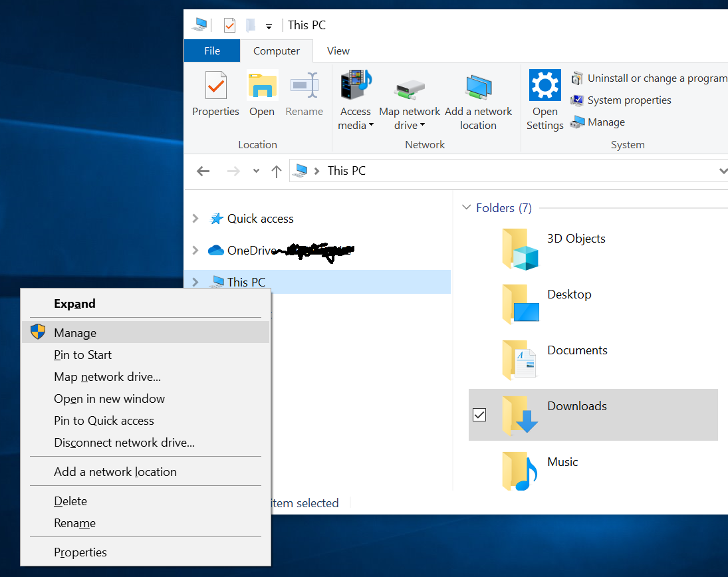Click the Map network drive ribbon icon
This screenshot has width=728, height=577.
(x=410, y=89)
